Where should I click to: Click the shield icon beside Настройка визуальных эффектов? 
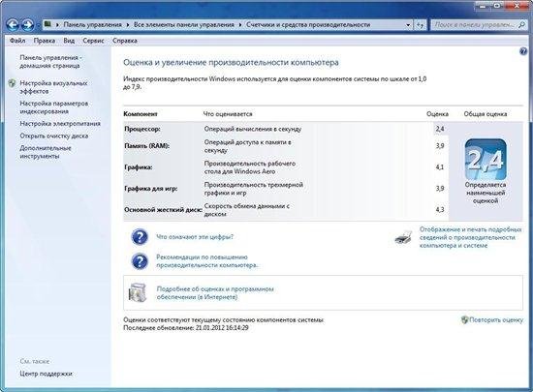(x=13, y=83)
